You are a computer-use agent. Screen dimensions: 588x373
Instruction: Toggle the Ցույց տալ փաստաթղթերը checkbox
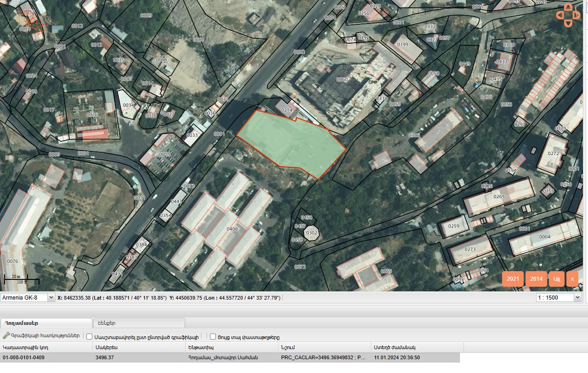click(213, 337)
